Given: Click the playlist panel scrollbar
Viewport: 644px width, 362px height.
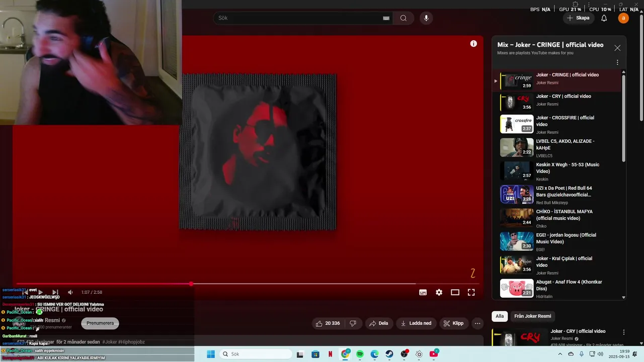Looking at the screenshot, I should tap(624, 118).
